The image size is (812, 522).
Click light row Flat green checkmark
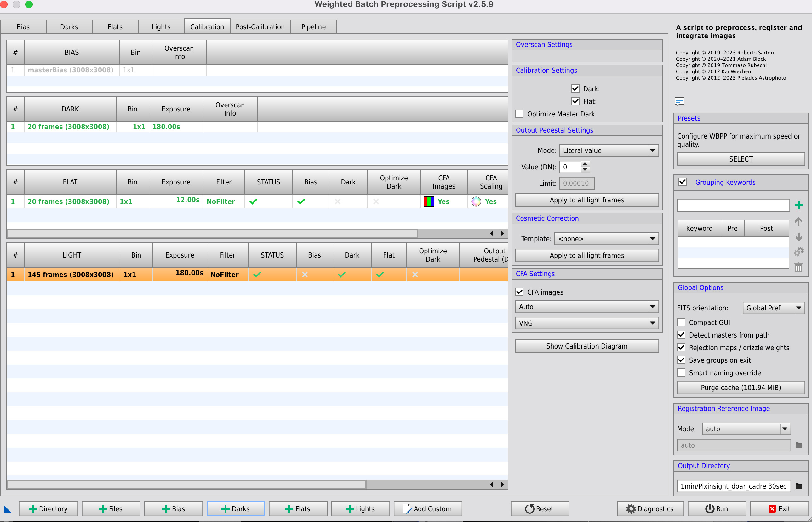[x=380, y=275]
